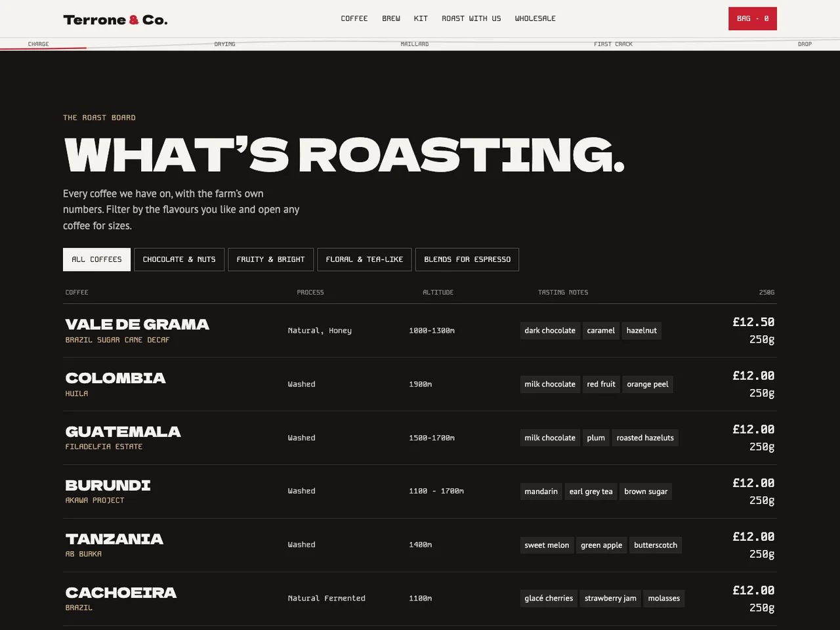The height and width of the screenshot is (630, 840).
Task: Click the £12.50 price for Vale de Grama
Action: tap(753, 322)
